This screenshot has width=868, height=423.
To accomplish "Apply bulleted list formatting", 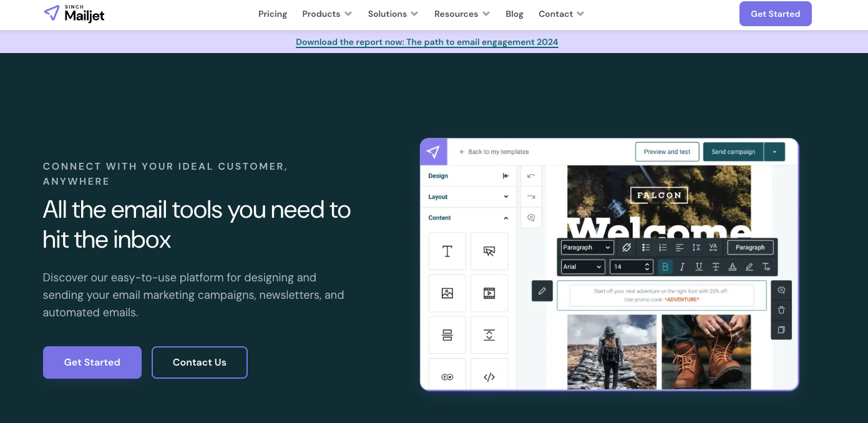I will pos(646,248).
